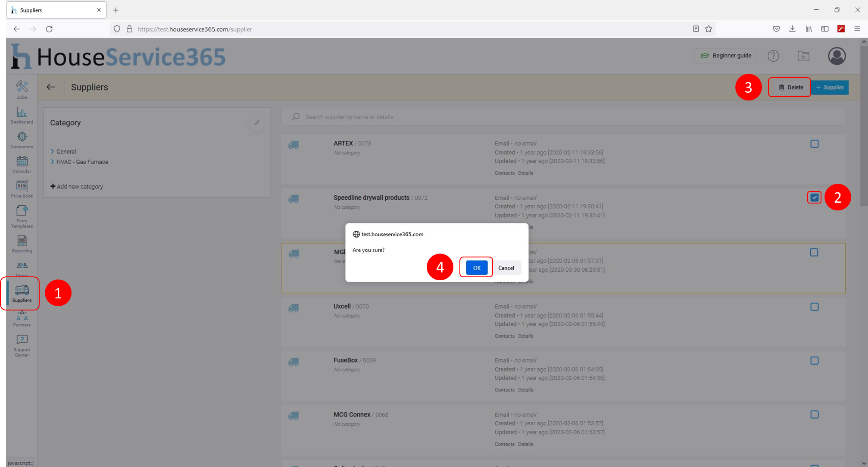Check the Uxcell supplier checkbox
868x467 pixels.
(x=814, y=307)
